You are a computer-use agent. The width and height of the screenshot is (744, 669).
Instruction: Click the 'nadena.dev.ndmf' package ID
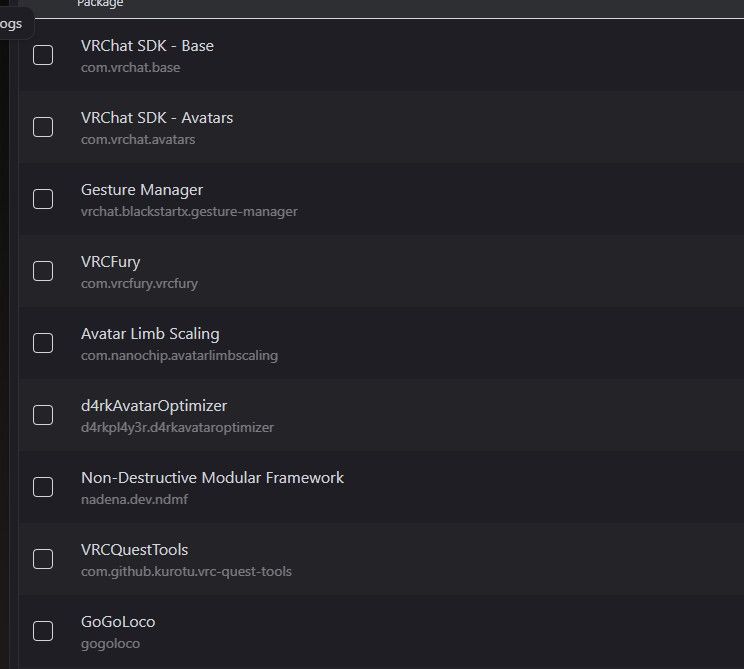pyautogui.click(x=135, y=500)
